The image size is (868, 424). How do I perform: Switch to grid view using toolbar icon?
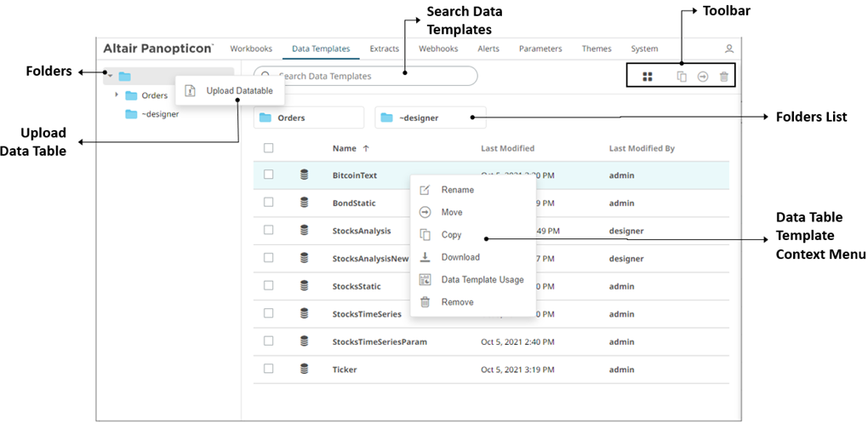[x=648, y=77]
